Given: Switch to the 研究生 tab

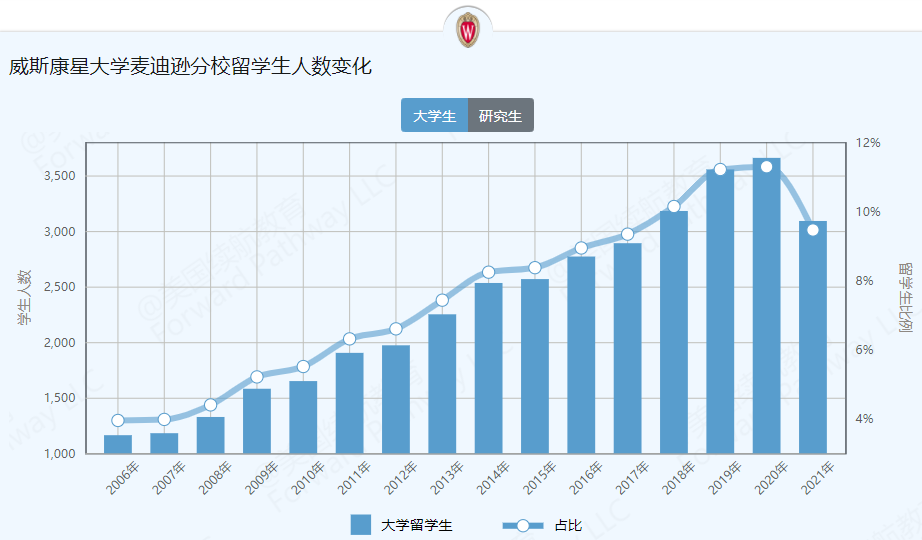Looking at the screenshot, I should click(501, 115).
